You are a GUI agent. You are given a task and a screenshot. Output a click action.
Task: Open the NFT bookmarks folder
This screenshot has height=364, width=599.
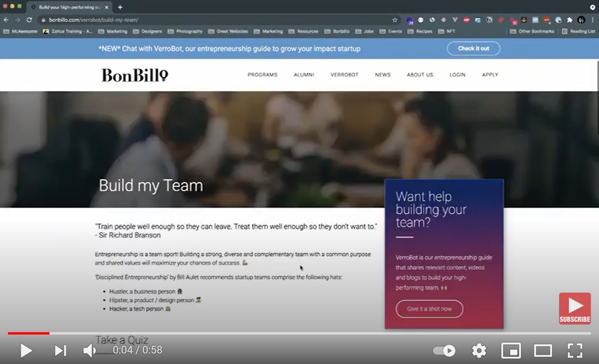click(x=447, y=31)
